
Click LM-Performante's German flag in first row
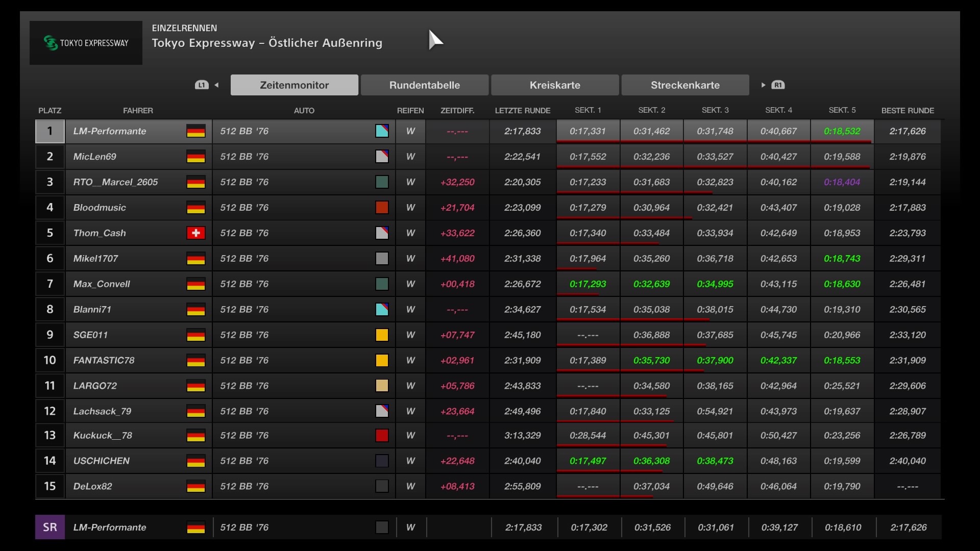[x=195, y=131]
